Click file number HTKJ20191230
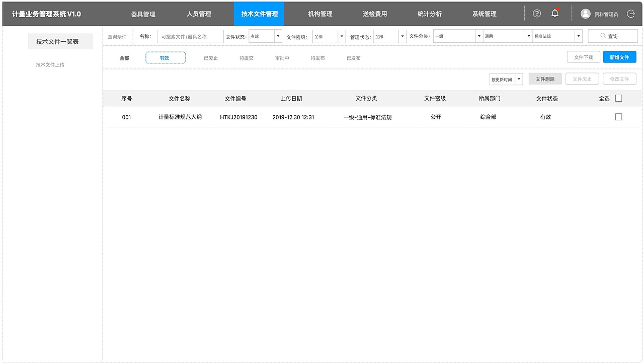The image size is (644, 364). pyautogui.click(x=238, y=117)
